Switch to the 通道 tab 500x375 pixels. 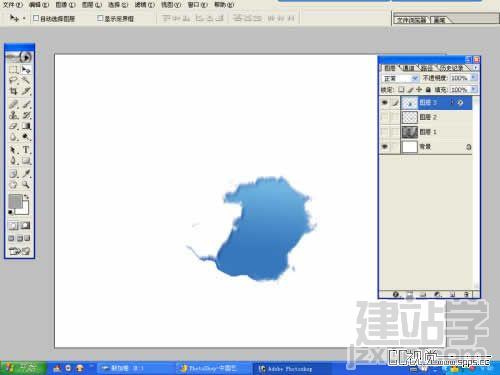(x=408, y=68)
